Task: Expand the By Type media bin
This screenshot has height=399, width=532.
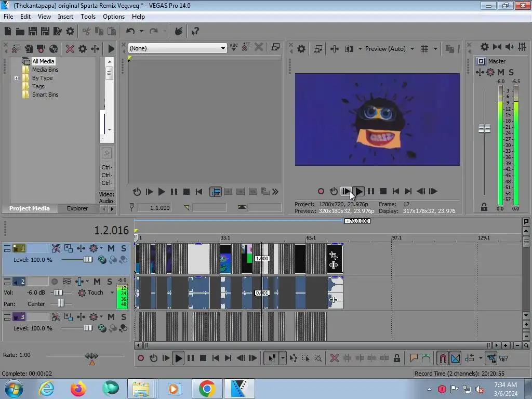Action: pyautogui.click(x=16, y=78)
